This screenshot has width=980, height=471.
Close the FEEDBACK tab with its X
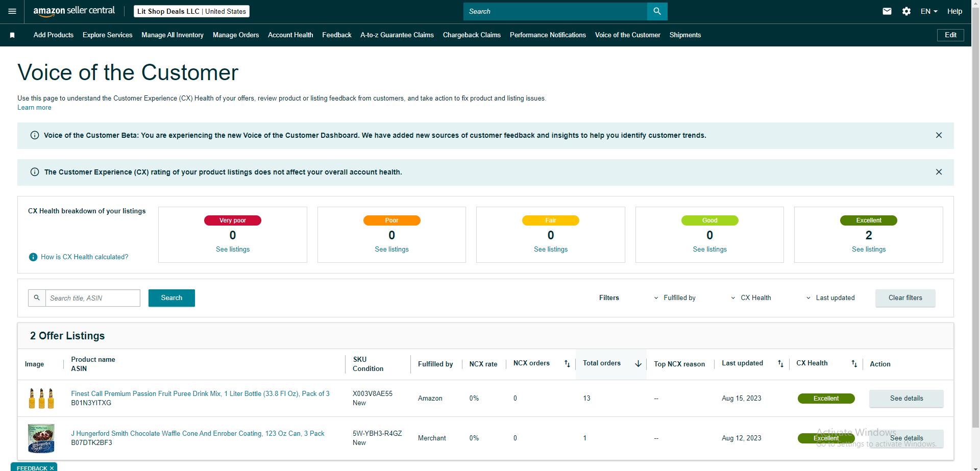tap(52, 468)
